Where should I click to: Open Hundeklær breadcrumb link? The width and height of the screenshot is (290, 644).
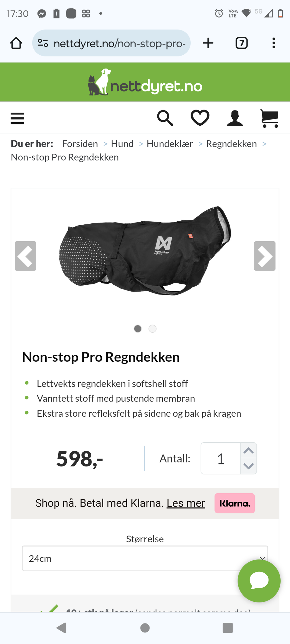(170, 144)
